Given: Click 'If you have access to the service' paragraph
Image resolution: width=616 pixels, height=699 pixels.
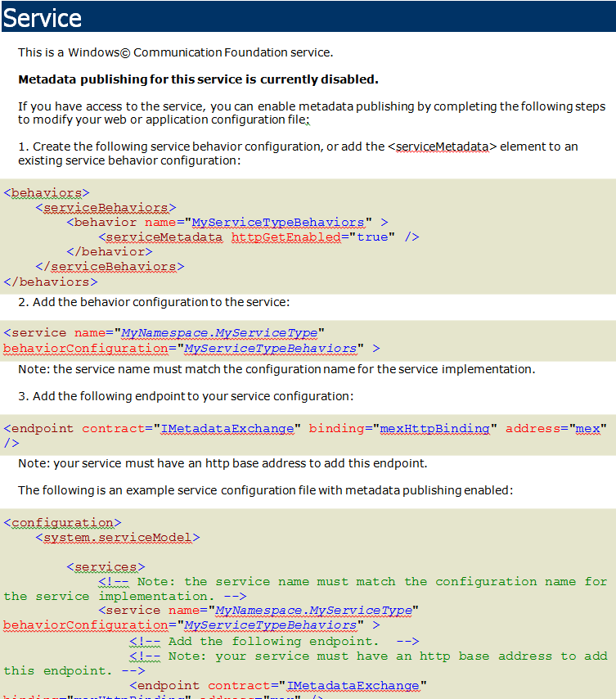Looking at the screenshot, I should pyautogui.click(x=312, y=113).
